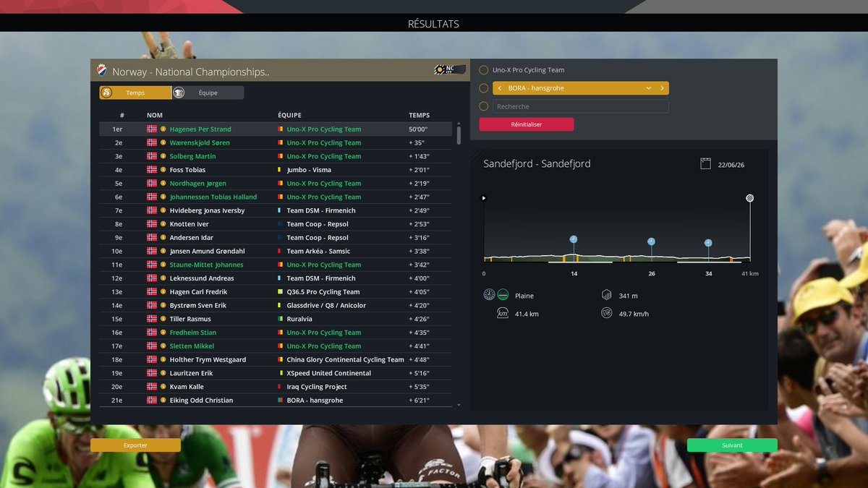Viewport: 868px width, 488px height.
Task: Click flag icon beside Tiller Rasmus
Action: click(152, 319)
